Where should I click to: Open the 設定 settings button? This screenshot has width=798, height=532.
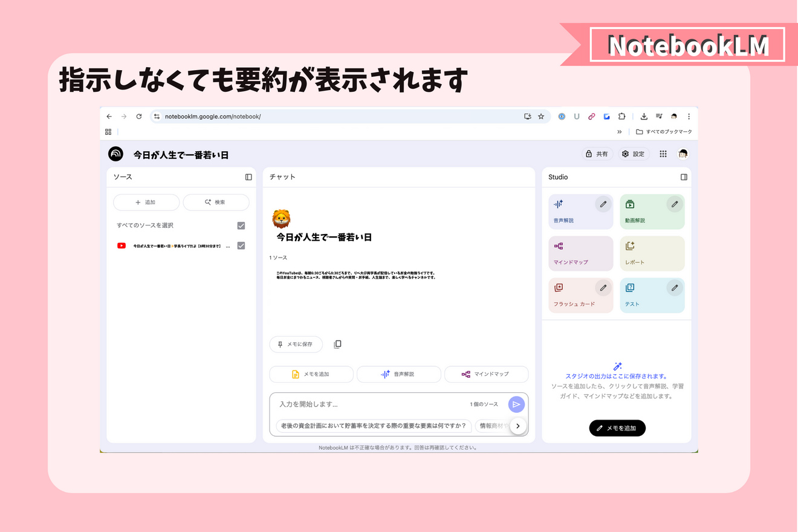pyautogui.click(x=634, y=154)
